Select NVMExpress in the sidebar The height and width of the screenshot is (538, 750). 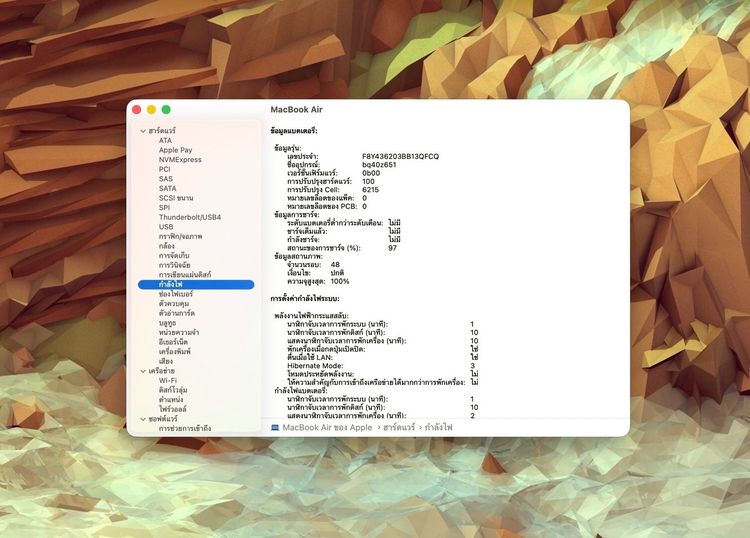180,160
